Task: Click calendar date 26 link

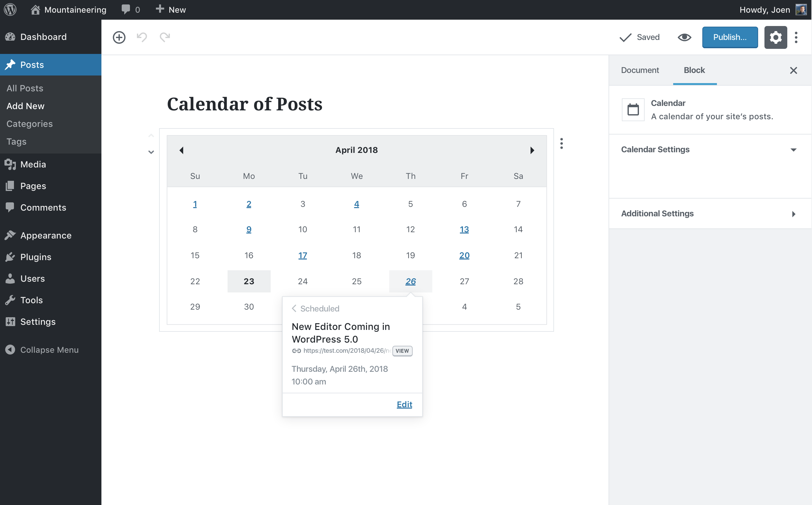Action: pos(411,281)
